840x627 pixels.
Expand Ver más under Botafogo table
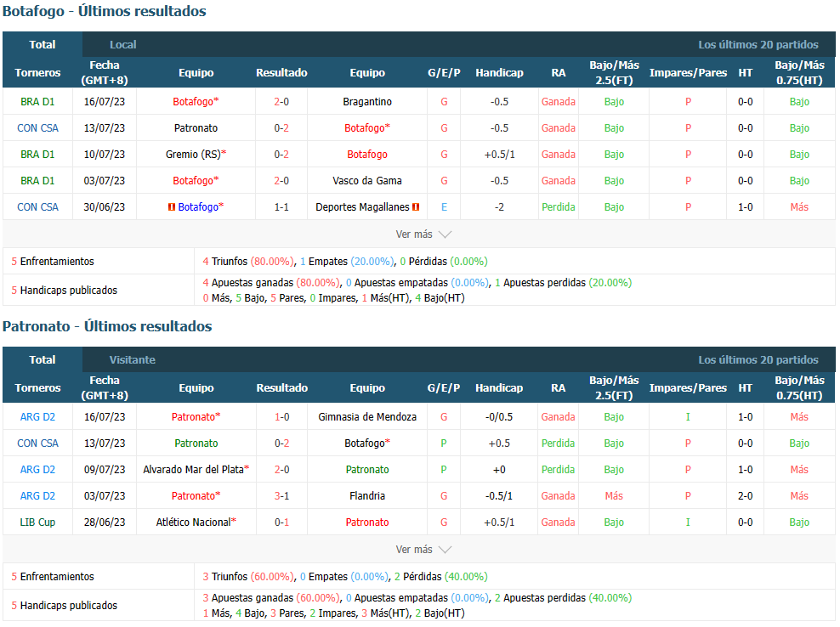click(423, 234)
